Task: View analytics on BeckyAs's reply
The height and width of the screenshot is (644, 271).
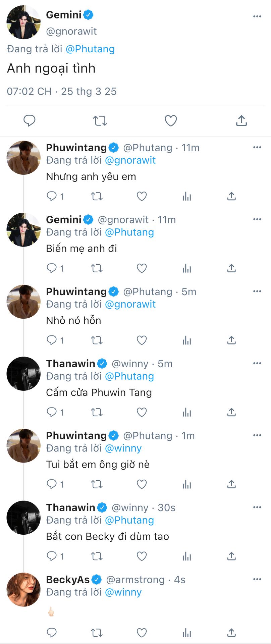Action: (x=187, y=633)
